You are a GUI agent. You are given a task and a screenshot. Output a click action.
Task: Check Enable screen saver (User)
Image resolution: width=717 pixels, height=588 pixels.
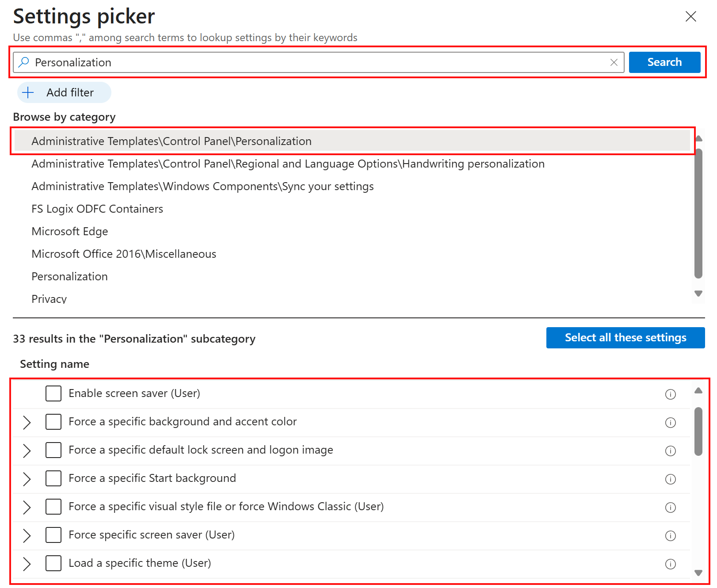[53, 393]
